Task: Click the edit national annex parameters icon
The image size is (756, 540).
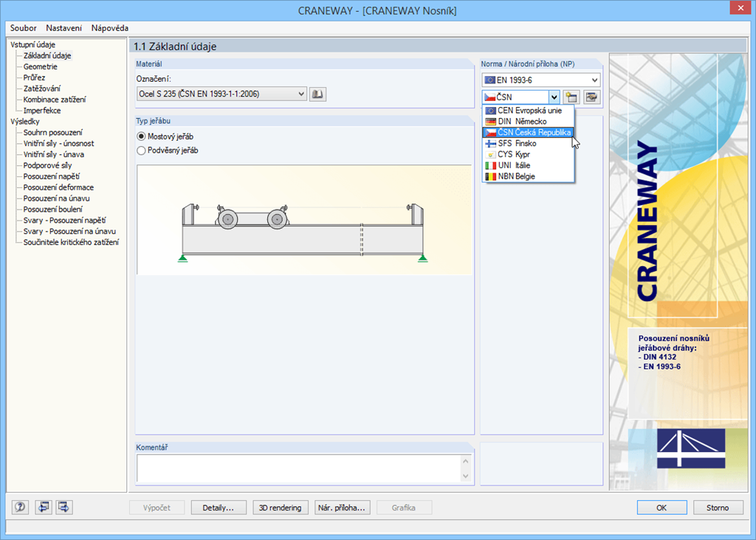Action: coord(591,97)
